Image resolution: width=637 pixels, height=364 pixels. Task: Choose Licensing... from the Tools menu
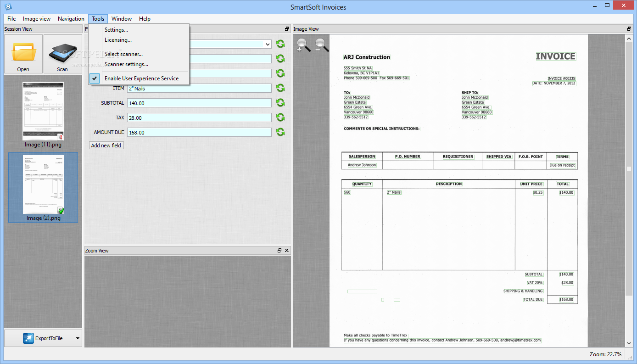(x=139, y=40)
